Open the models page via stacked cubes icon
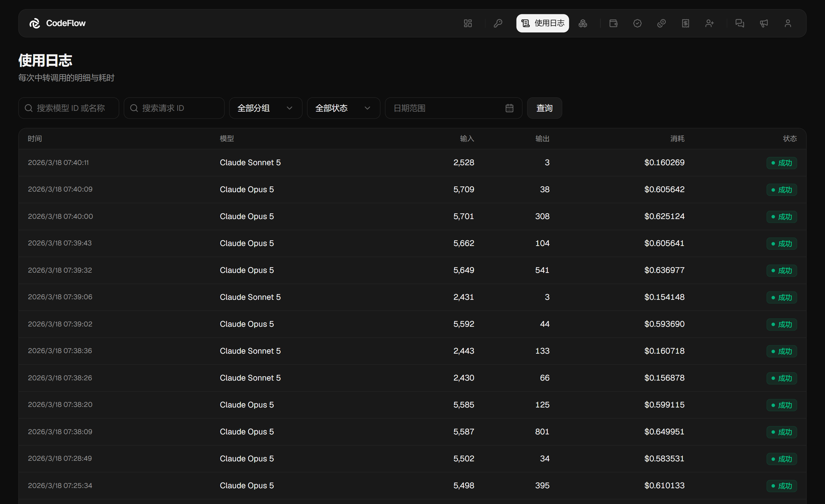The width and height of the screenshot is (825, 504). pos(583,23)
